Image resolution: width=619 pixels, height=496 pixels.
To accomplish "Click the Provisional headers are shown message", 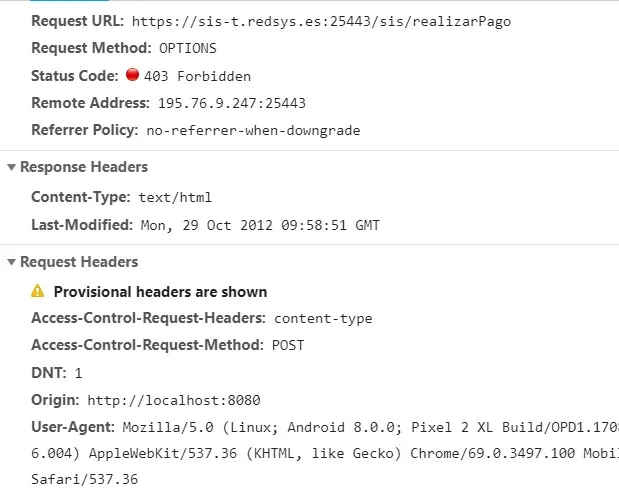I will [x=160, y=292].
